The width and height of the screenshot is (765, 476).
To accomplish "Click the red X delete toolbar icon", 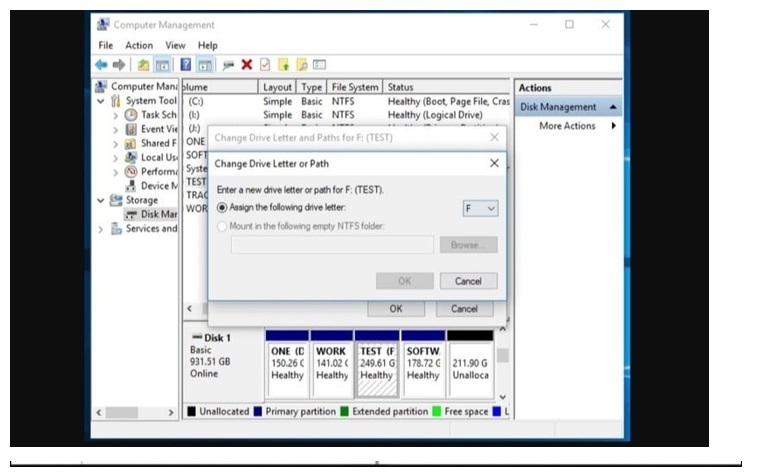I will click(x=246, y=64).
